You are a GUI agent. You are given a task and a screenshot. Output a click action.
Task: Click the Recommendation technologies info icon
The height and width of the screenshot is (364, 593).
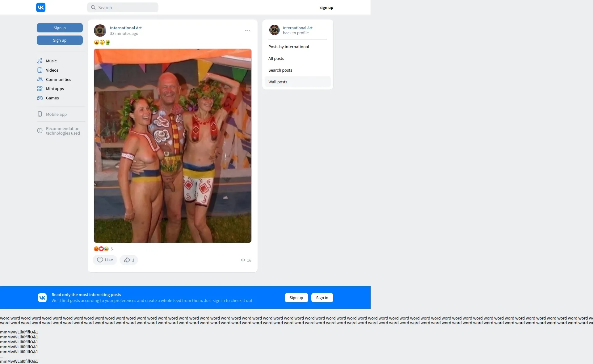pyautogui.click(x=40, y=131)
